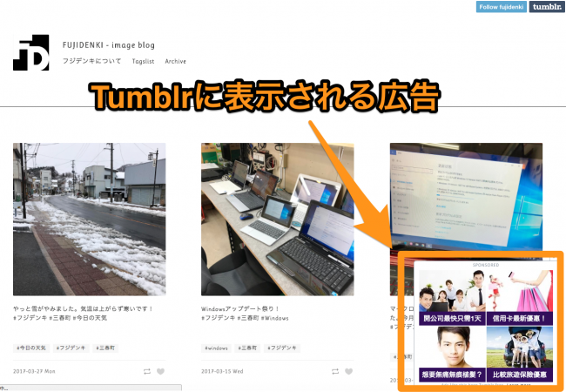Go to the Tagslist page
Image resolution: width=566 pixels, height=392 pixels.
click(143, 61)
